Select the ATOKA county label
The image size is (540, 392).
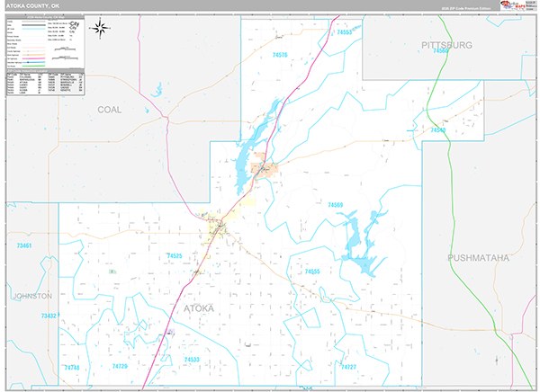(199, 308)
